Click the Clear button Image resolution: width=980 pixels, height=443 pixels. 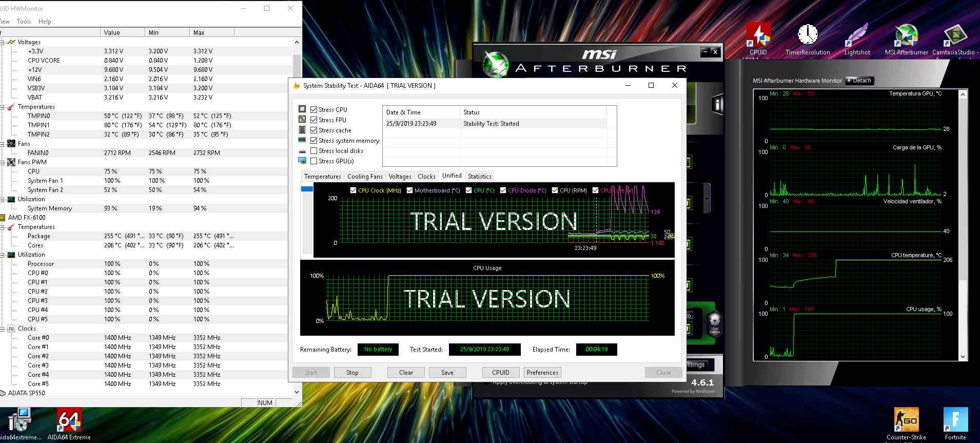pyautogui.click(x=406, y=373)
